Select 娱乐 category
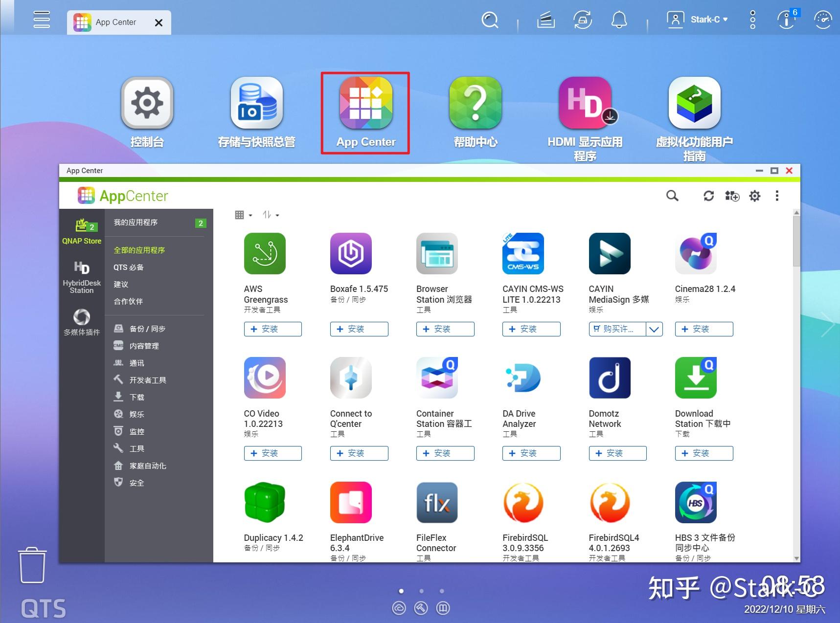Viewport: 840px width, 623px height. click(x=129, y=414)
